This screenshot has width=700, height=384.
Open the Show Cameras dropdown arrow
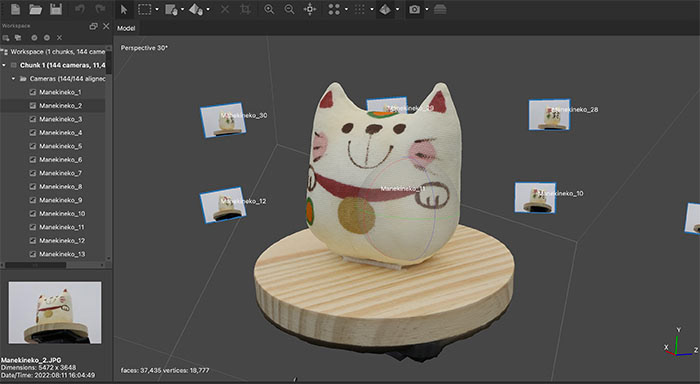(427, 9)
